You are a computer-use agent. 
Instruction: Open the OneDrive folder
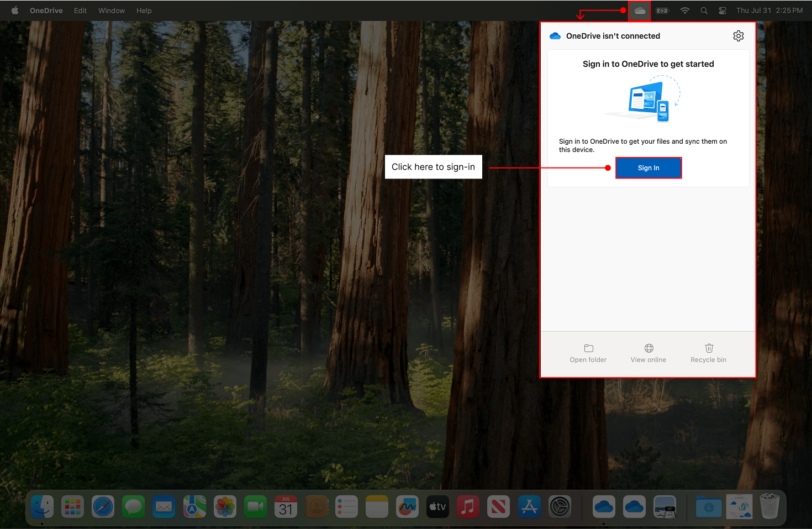pos(588,353)
